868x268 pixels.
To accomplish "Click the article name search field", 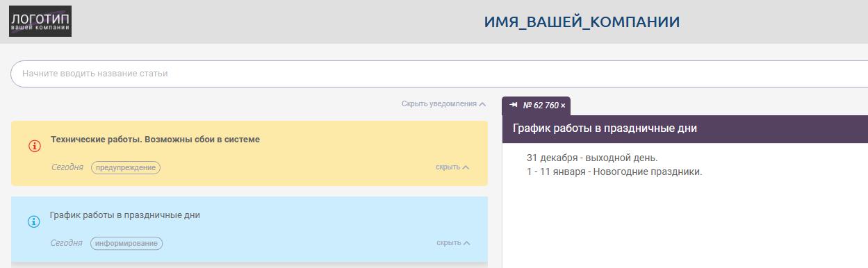I will (x=439, y=74).
